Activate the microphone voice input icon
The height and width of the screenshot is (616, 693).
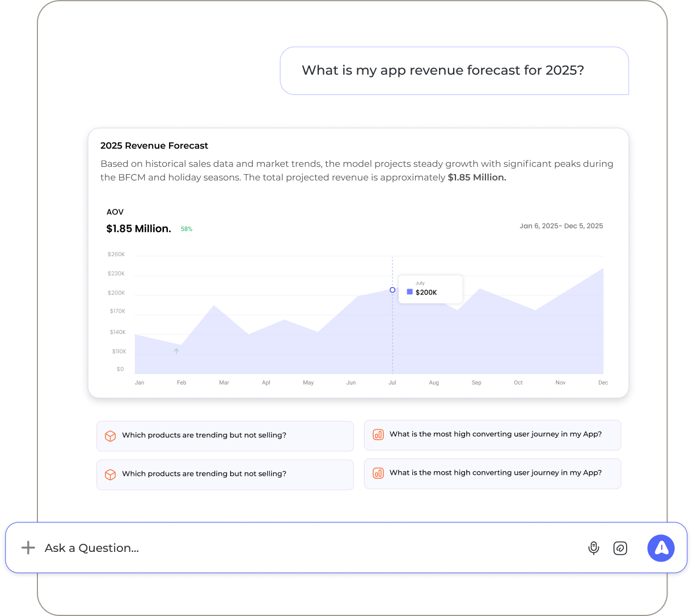coord(593,548)
